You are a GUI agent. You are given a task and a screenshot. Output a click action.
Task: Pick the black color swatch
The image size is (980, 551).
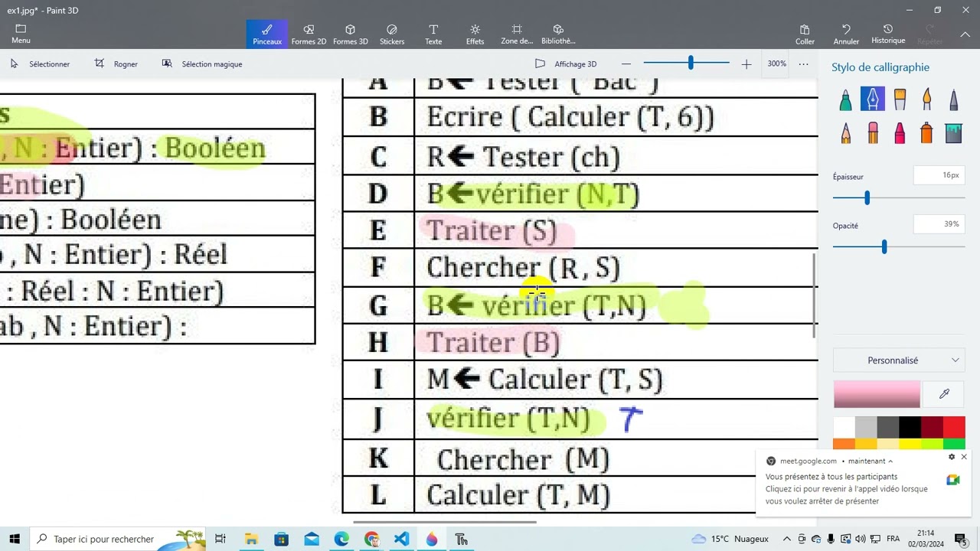coord(910,427)
